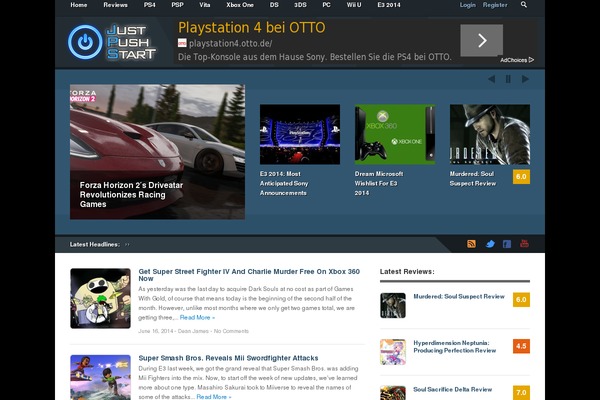Click the Just Push Start logo
600x400 pixels.
click(x=112, y=42)
